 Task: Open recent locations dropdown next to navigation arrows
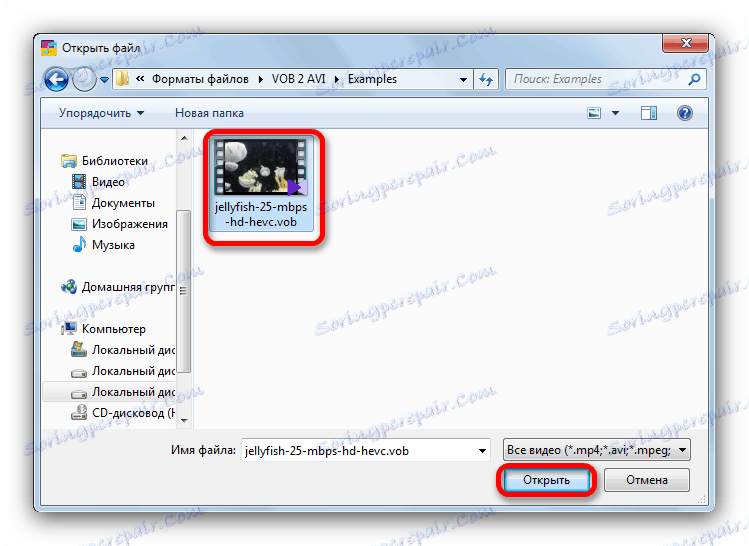105,80
